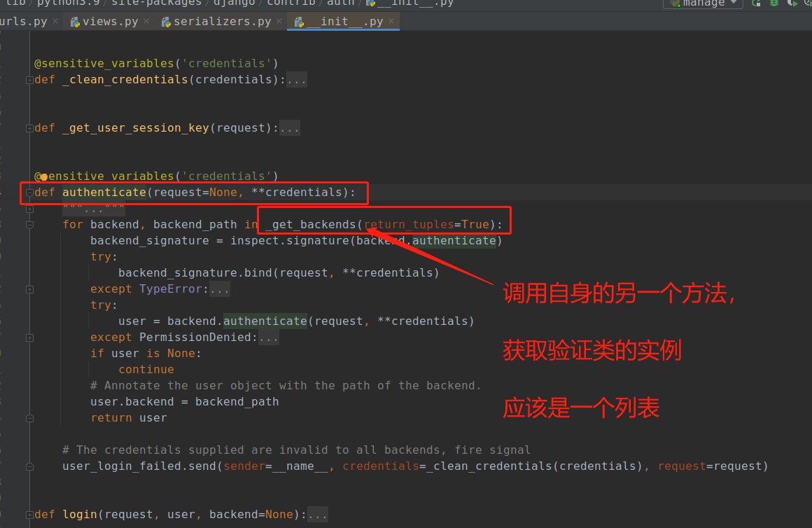Click folded ellipsis after except PermissionDenied:
812x528 pixels.
269,338
